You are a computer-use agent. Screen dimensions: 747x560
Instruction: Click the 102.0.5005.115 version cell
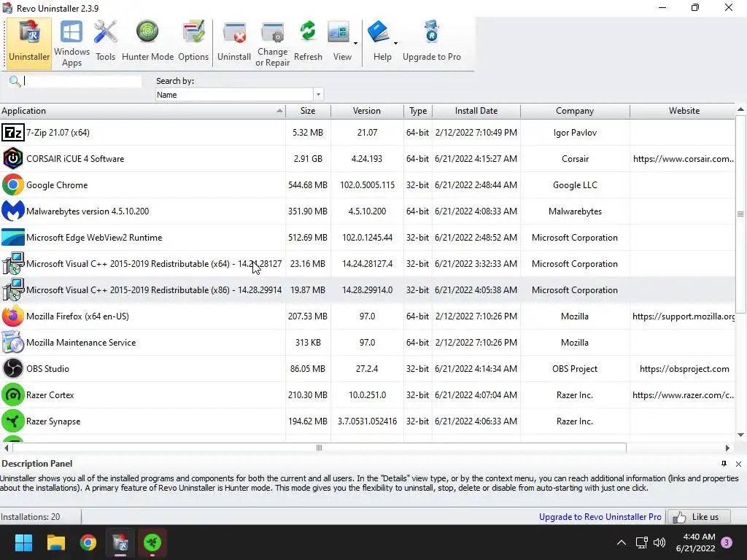tap(368, 184)
